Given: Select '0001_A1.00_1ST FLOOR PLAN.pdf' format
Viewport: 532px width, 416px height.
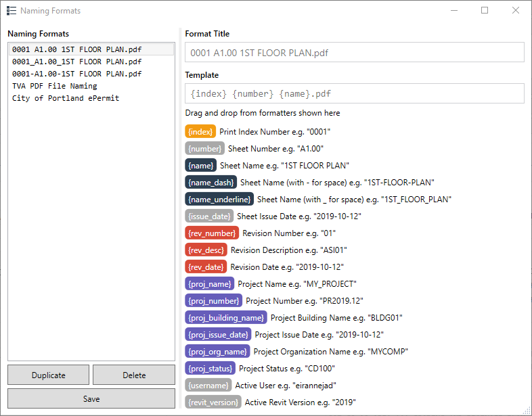Looking at the screenshot, I should [x=91, y=62].
